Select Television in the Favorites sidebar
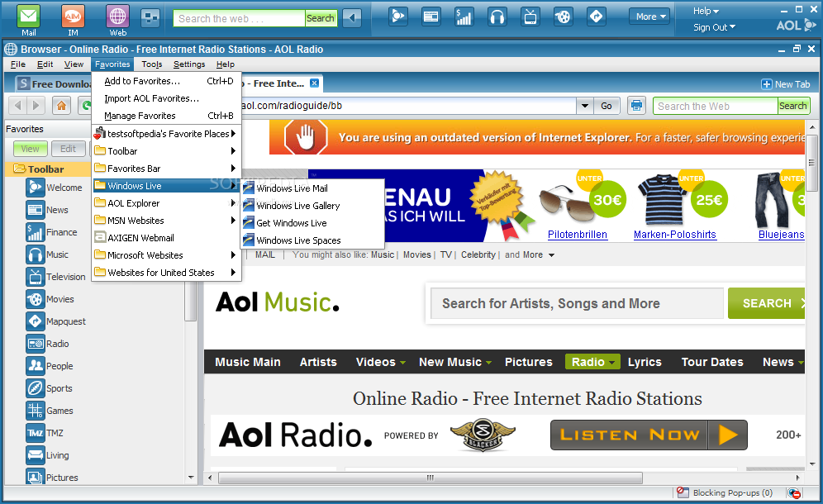Image resolution: width=823 pixels, height=504 pixels. (55, 277)
